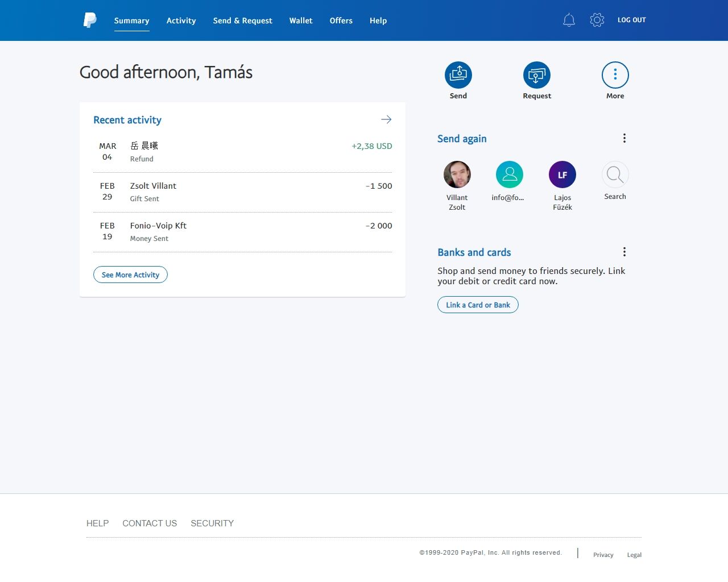
Task: Open the Fonio-Voip Kft Money Sent transaction
Action: point(243,232)
